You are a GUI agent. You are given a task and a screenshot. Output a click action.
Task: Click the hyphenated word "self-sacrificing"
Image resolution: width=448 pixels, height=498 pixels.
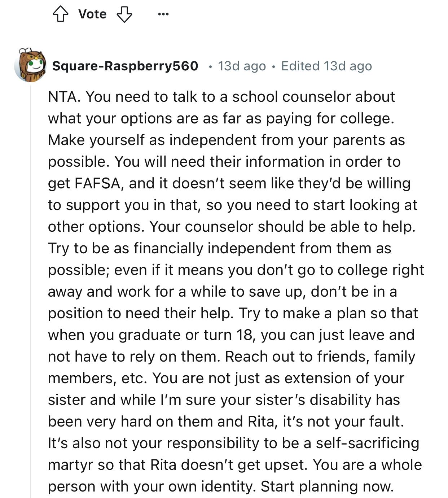[368, 443]
